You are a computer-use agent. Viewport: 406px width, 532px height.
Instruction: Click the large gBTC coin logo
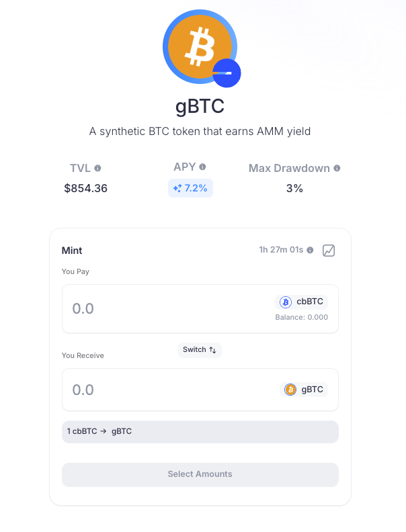click(200, 47)
